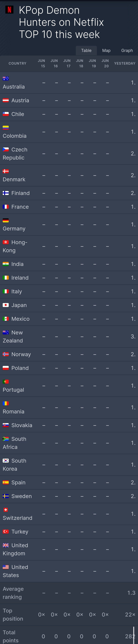This screenshot has width=138, height=644.
Task: Open the France country link
Action: [20, 207]
